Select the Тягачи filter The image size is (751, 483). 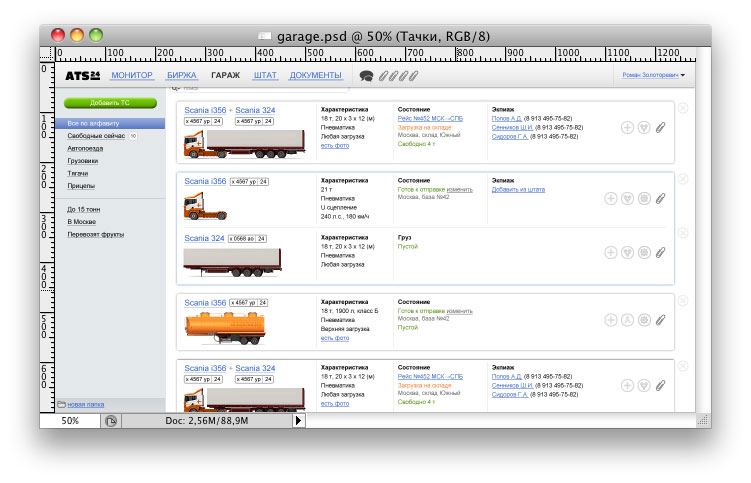(x=78, y=173)
